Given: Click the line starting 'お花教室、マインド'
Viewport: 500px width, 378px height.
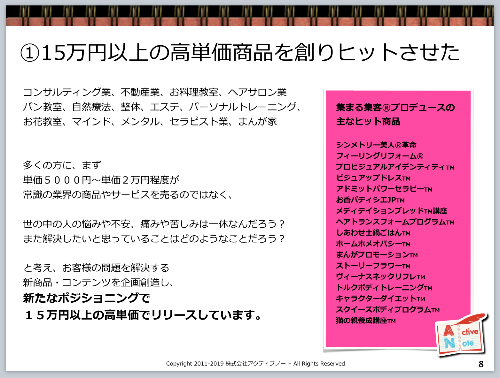Looking at the screenshot, I should [150, 121].
